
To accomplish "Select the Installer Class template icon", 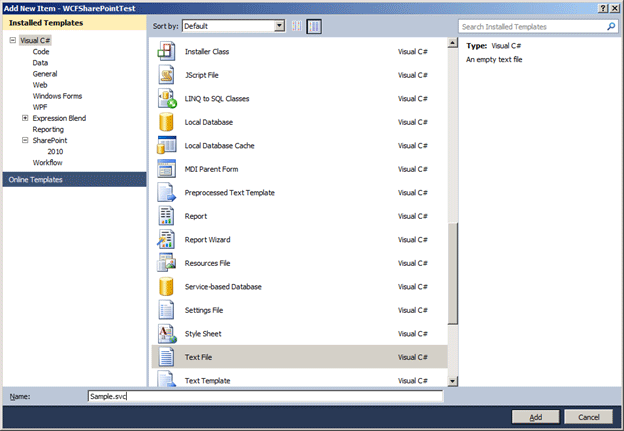I will coord(166,51).
